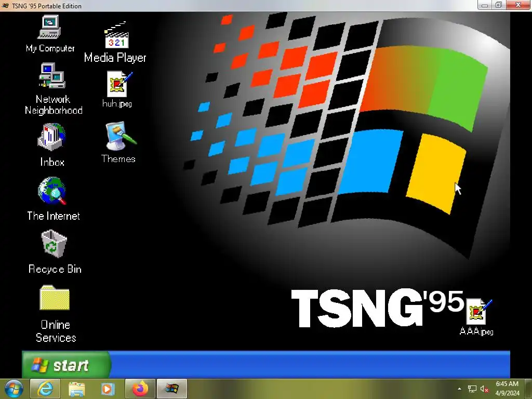The height and width of the screenshot is (399, 532).
Task: Click the TSNG '95 taskbar button
Action: [x=171, y=389]
